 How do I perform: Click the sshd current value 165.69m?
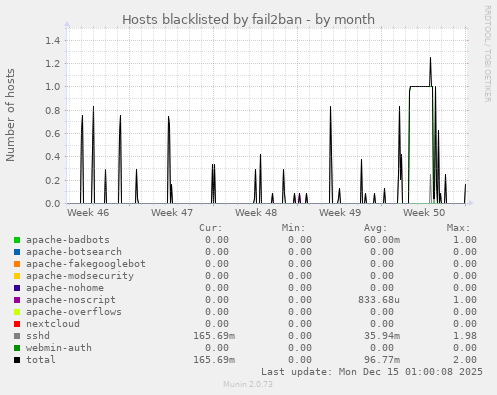click(x=214, y=336)
